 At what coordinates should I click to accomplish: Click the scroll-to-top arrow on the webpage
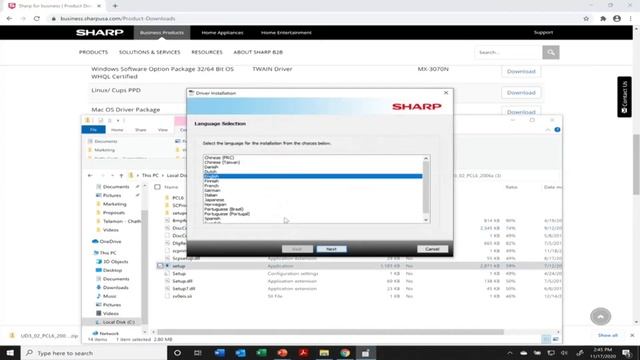coord(600,316)
